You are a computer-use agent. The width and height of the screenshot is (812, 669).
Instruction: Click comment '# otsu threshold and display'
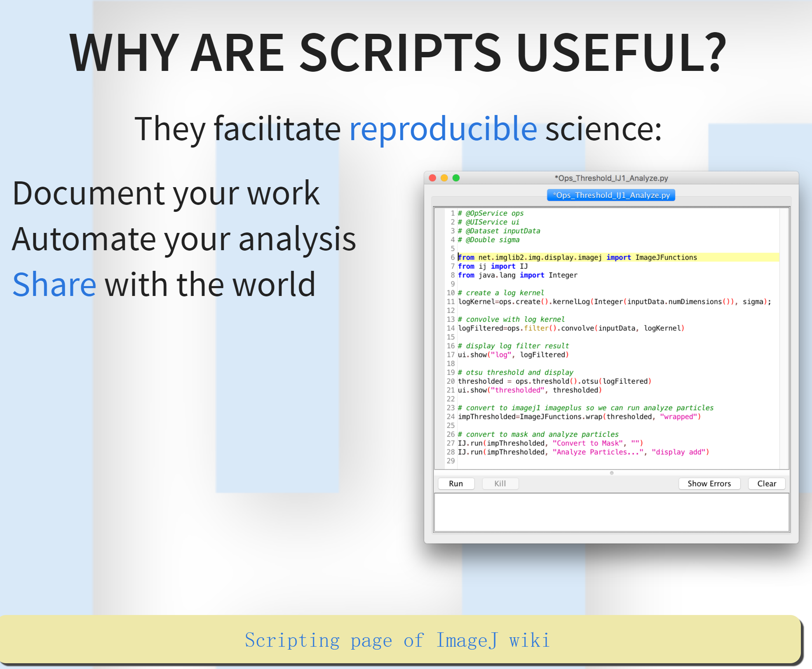[x=515, y=372]
